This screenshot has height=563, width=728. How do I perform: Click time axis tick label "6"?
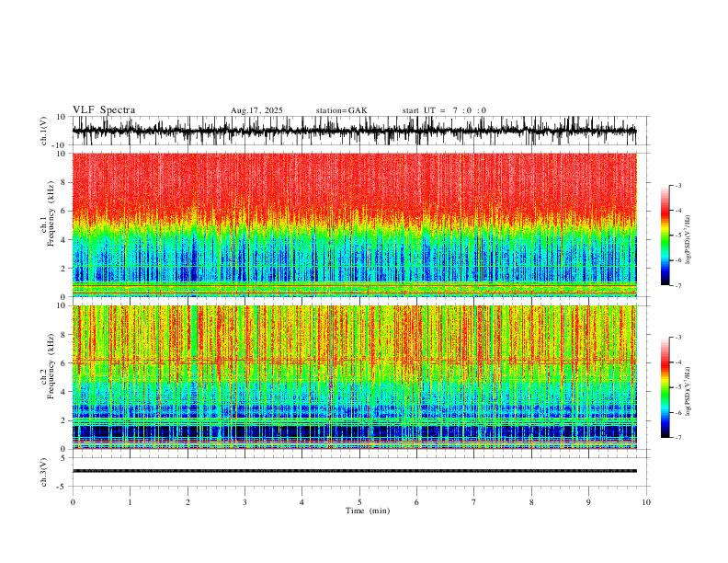pyautogui.click(x=416, y=502)
